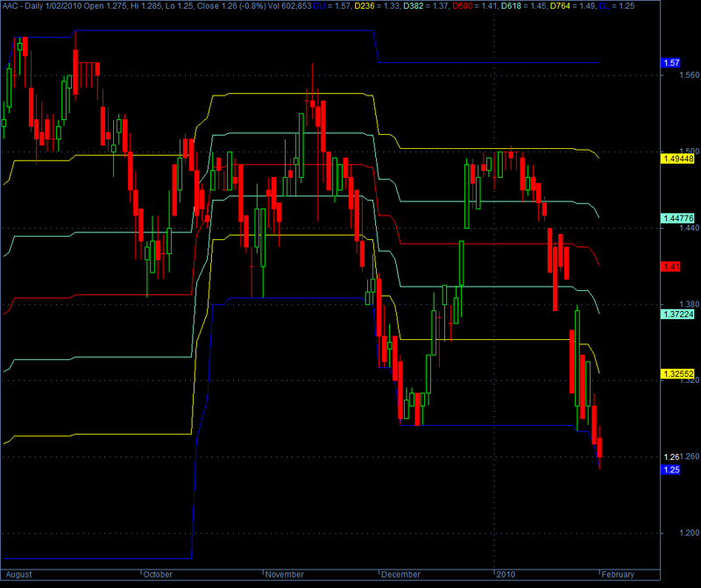Click the cyan 1.44776 price label
This screenshot has height=588, width=701.
pos(677,218)
